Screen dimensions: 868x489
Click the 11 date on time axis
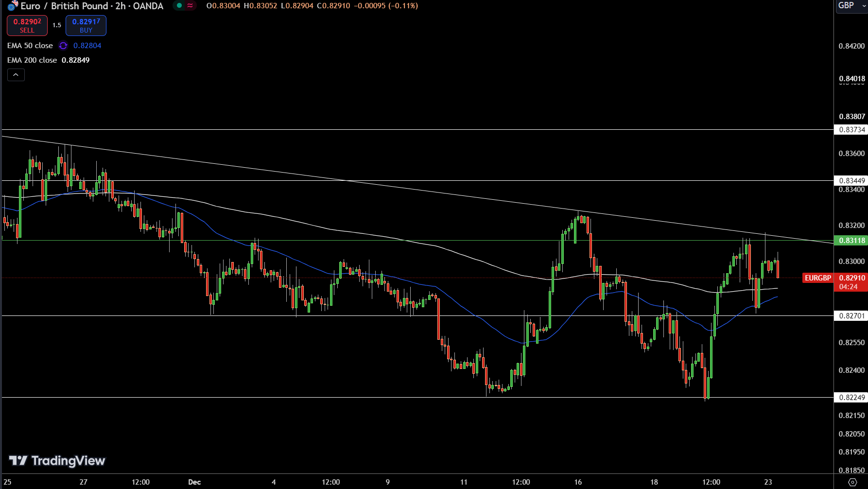464,482
